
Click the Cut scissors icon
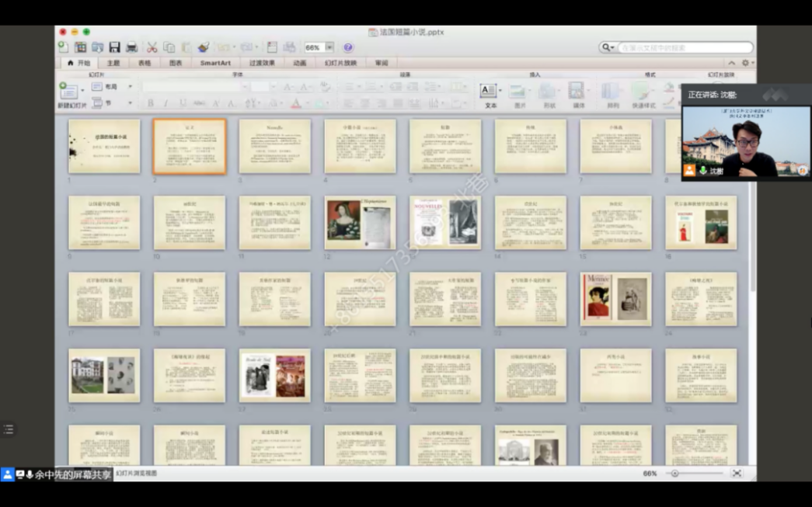152,47
